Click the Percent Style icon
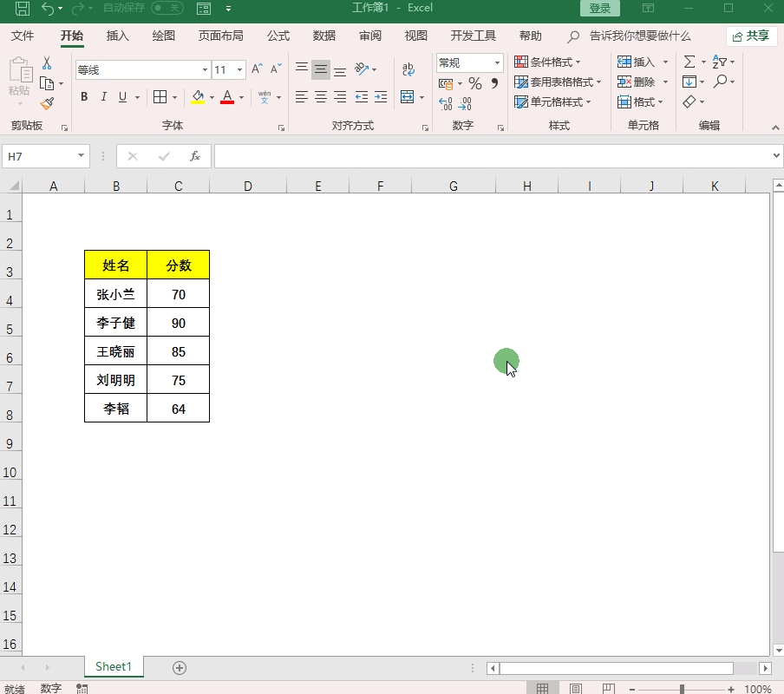 pos(475,83)
